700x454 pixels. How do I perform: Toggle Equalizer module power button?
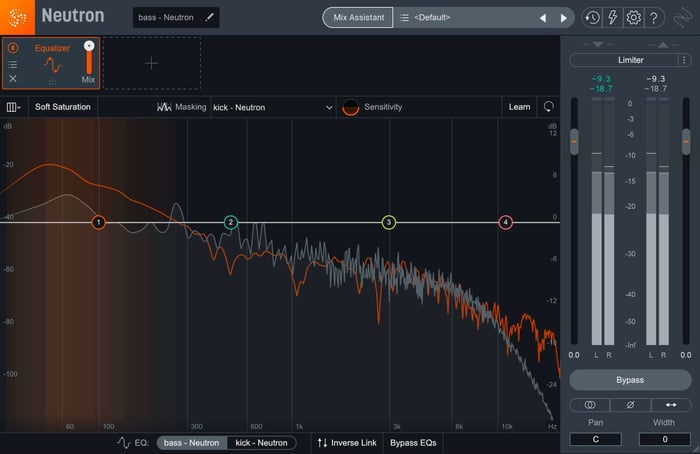(x=13, y=48)
